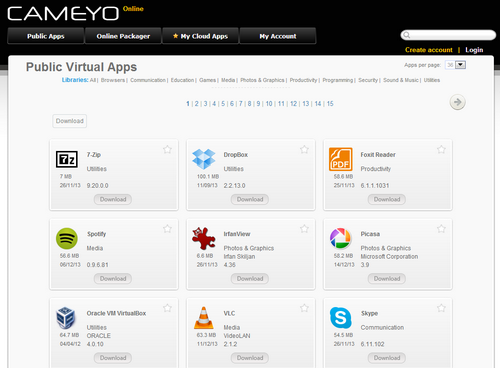Download Foxit Reader
Screen dimensions: 500x368
(387, 199)
